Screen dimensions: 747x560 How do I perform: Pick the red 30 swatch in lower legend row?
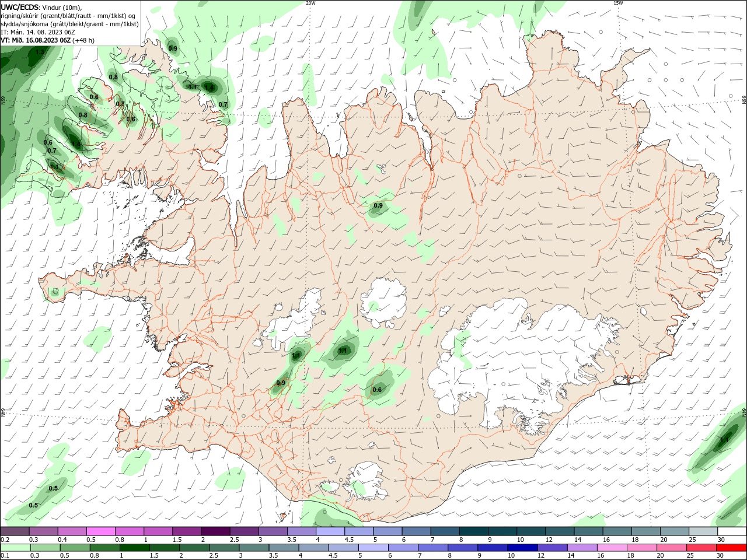[x=731, y=548]
